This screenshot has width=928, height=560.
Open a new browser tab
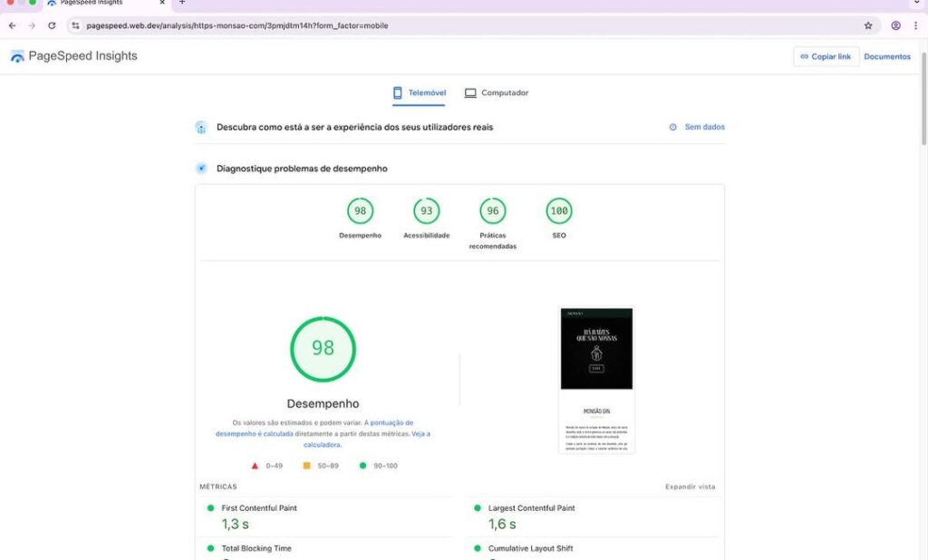coord(181,3)
